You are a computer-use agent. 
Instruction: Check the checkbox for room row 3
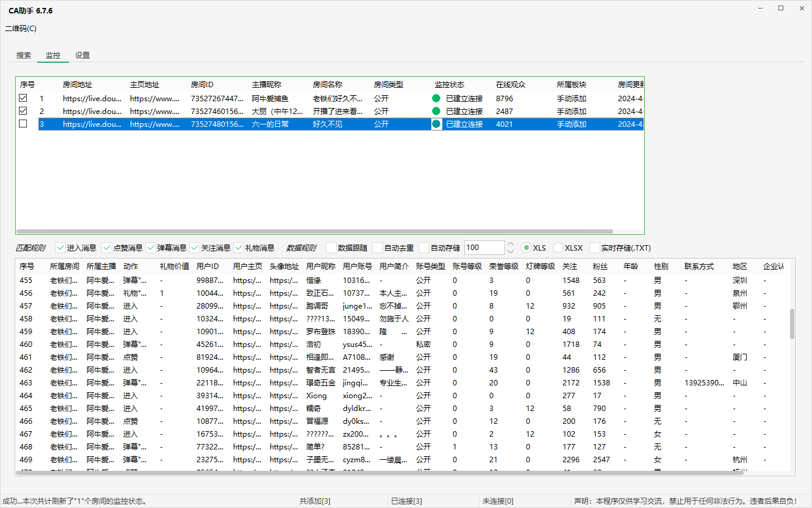(23, 124)
